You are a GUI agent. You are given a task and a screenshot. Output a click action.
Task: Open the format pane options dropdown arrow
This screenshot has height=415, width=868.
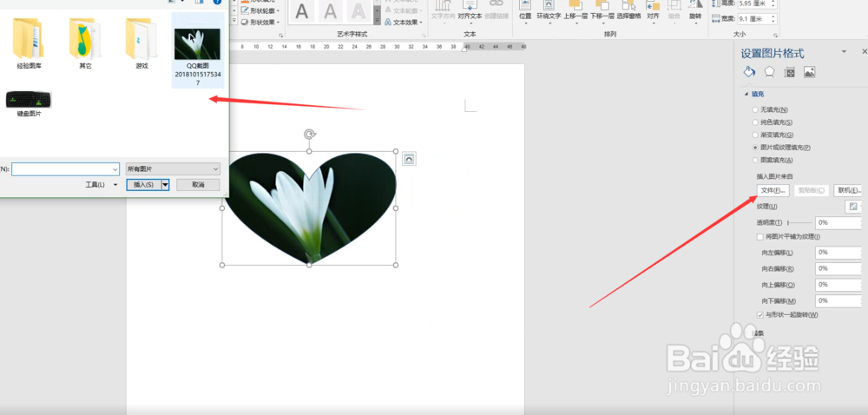tap(844, 51)
